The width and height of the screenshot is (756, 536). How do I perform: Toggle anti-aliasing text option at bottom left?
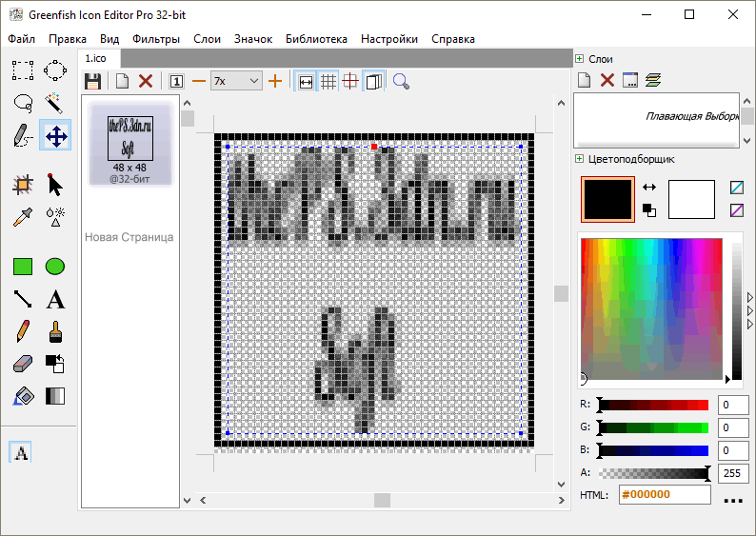[x=20, y=452]
